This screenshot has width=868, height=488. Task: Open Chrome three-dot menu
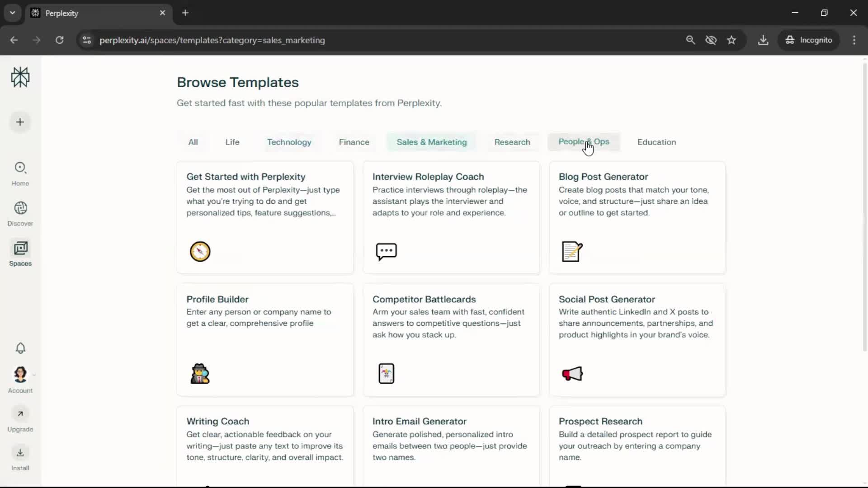(854, 40)
